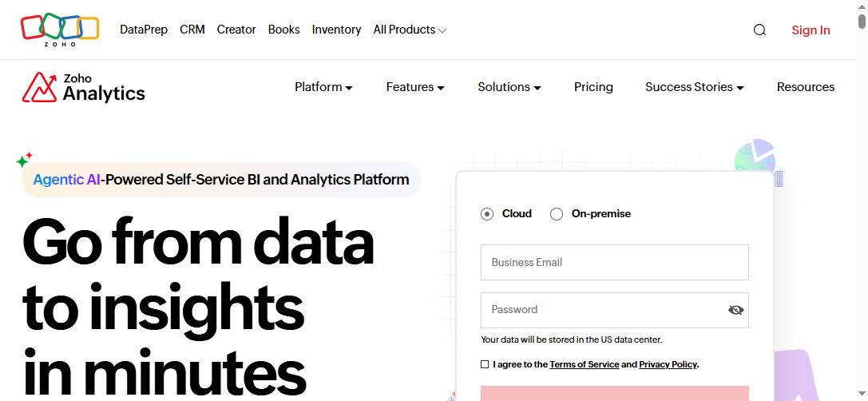This screenshot has height=401, width=868.
Task: Check the Terms of Service agreement box
Action: point(485,364)
